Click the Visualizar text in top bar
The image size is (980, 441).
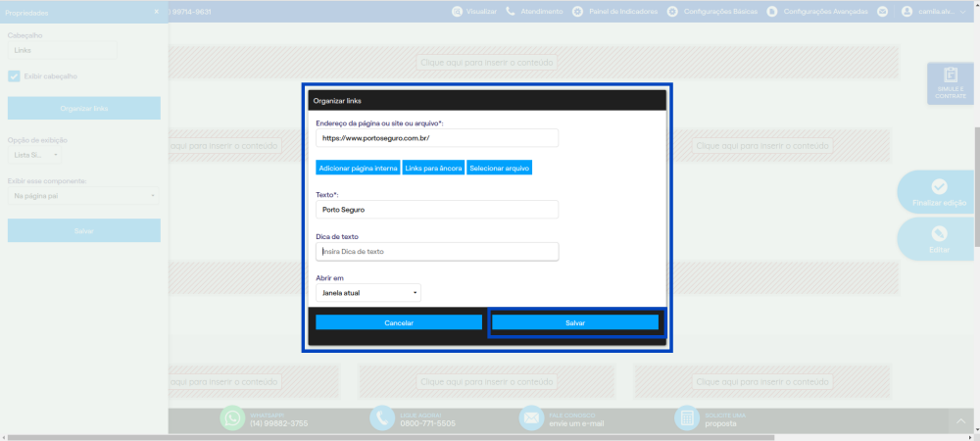pos(481,11)
